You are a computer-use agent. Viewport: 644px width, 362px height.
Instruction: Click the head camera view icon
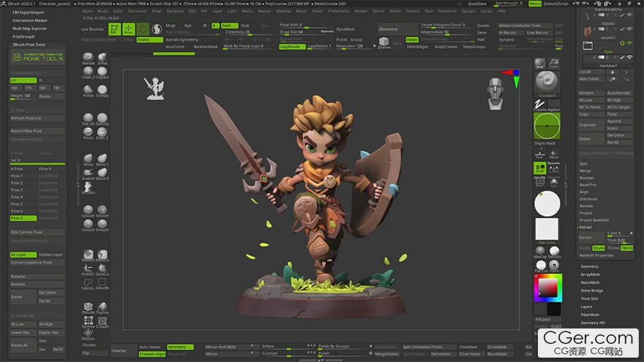(x=495, y=93)
